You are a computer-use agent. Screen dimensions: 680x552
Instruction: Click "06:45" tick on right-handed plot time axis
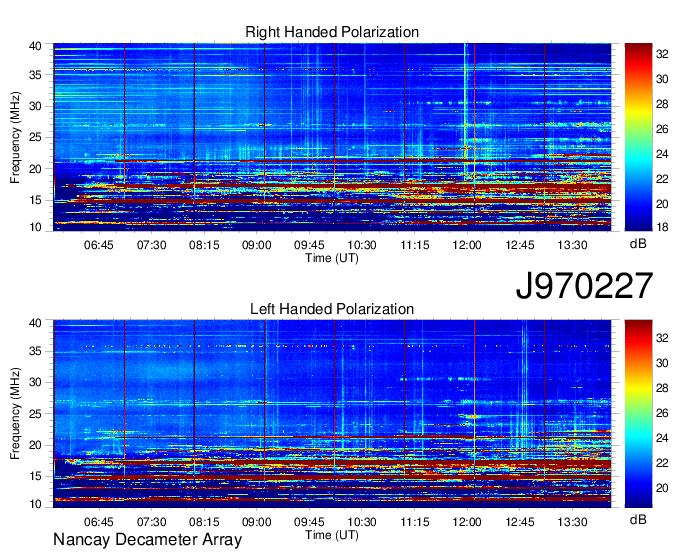[x=98, y=245]
